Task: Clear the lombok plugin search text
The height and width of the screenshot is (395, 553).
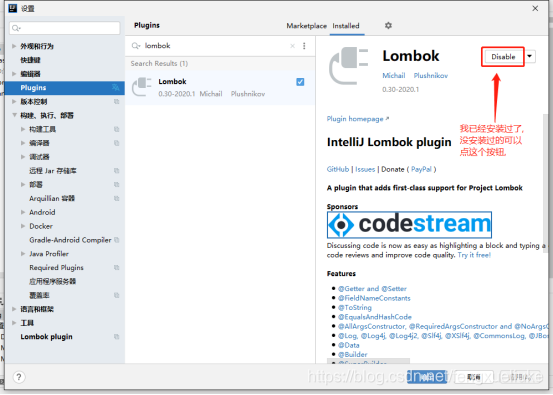Action: pyautogui.click(x=292, y=46)
